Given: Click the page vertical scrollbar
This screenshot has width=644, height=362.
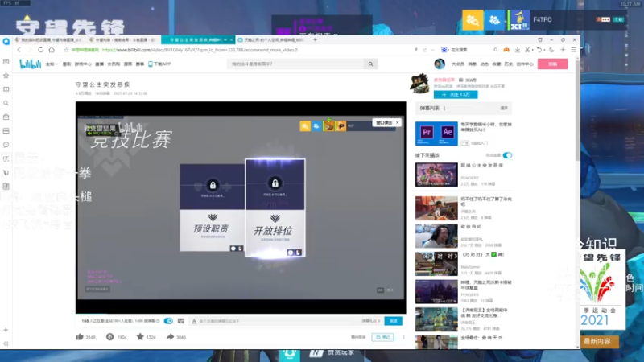Looking at the screenshot, I should click(577, 111).
